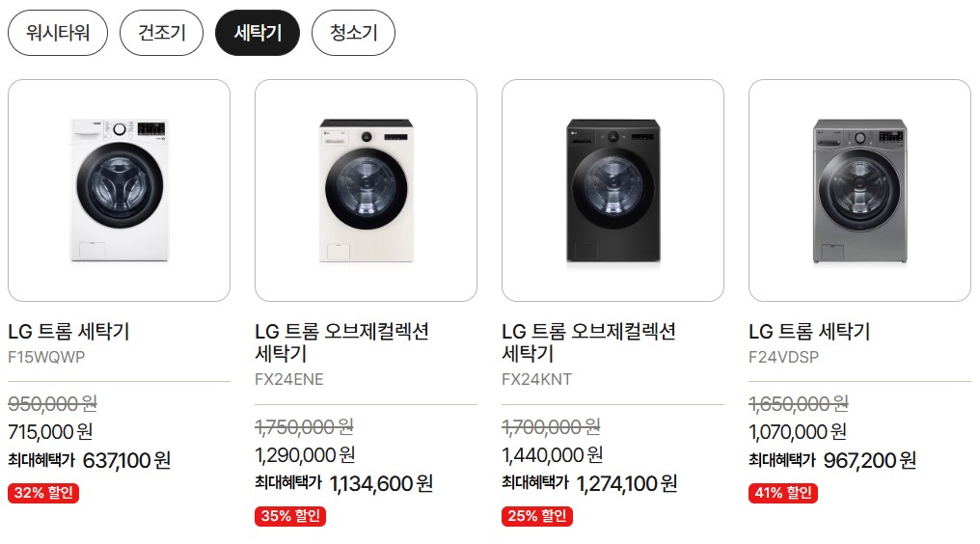Click the 25% 할인 badge

pyautogui.click(x=537, y=516)
